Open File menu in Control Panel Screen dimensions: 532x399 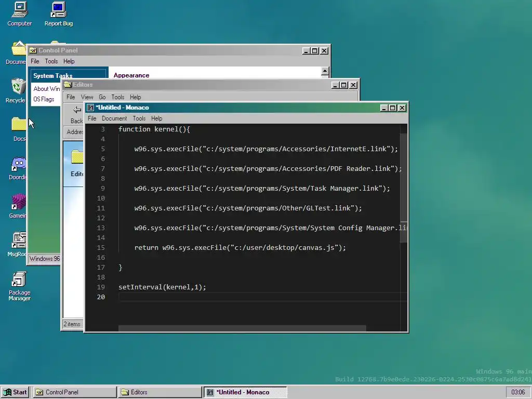pyautogui.click(x=35, y=61)
